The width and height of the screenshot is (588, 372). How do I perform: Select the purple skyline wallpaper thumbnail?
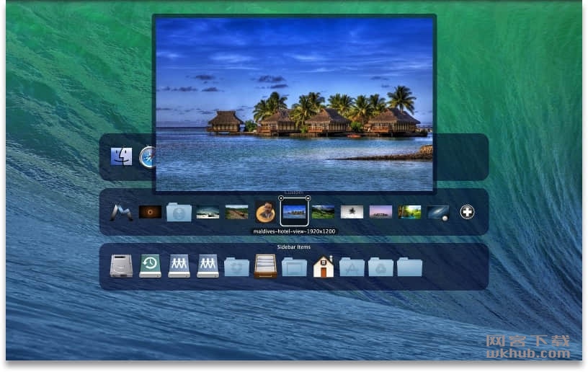(380, 212)
